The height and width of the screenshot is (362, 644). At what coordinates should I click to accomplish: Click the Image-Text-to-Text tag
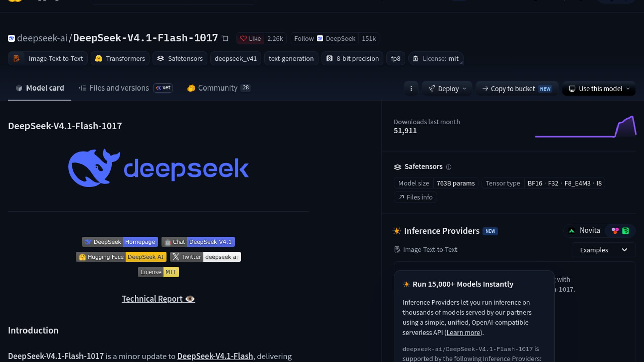click(48, 59)
